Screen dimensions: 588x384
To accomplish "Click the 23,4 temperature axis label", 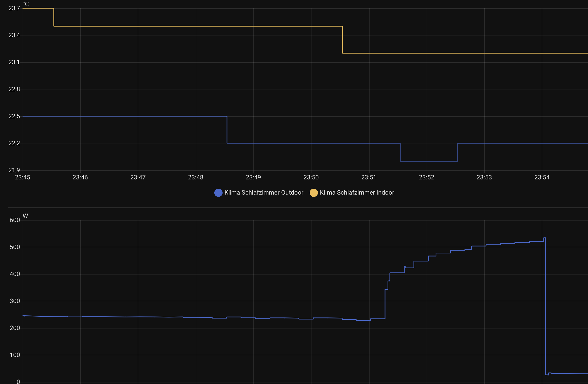I will click(14, 35).
